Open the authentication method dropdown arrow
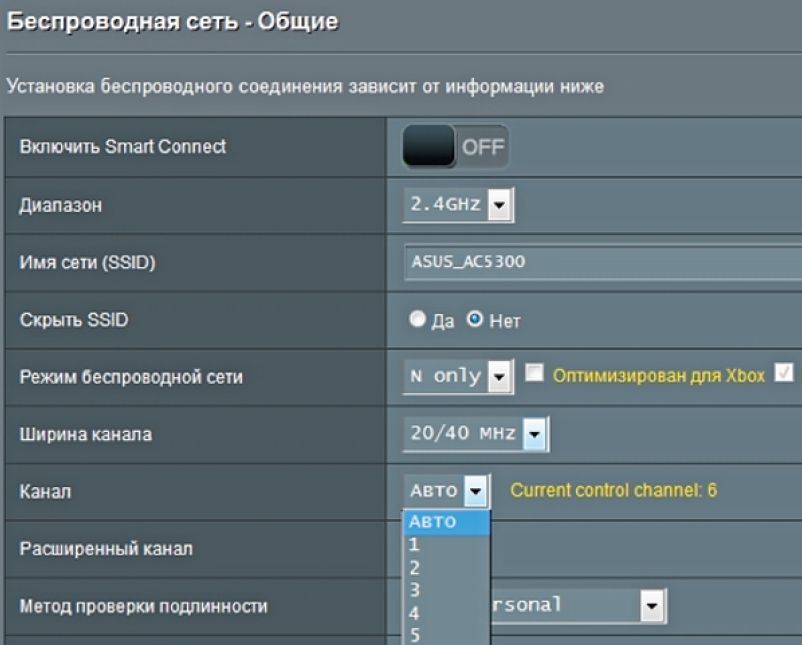 653,605
